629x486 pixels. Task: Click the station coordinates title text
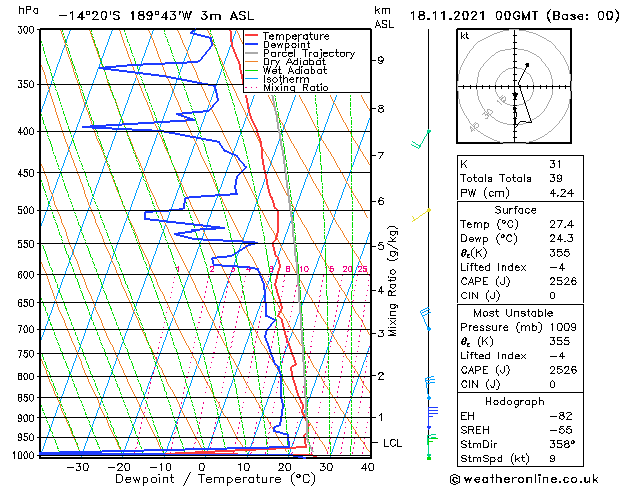tap(156, 16)
